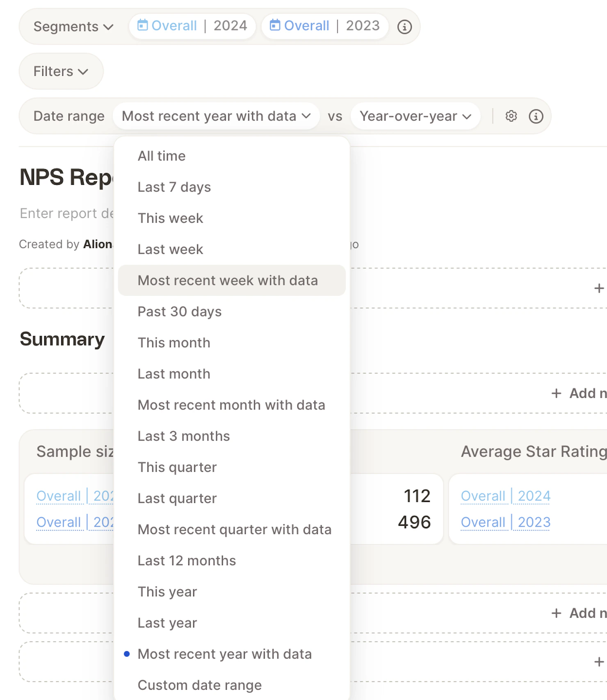Select This year option
This screenshot has width=607, height=700.
click(232, 592)
